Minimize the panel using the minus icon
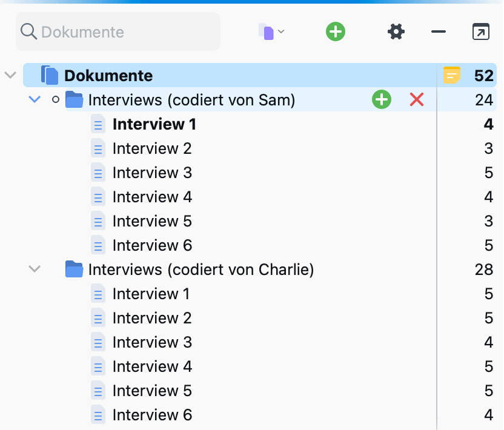This screenshot has height=430, width=504. coord(438,31)
